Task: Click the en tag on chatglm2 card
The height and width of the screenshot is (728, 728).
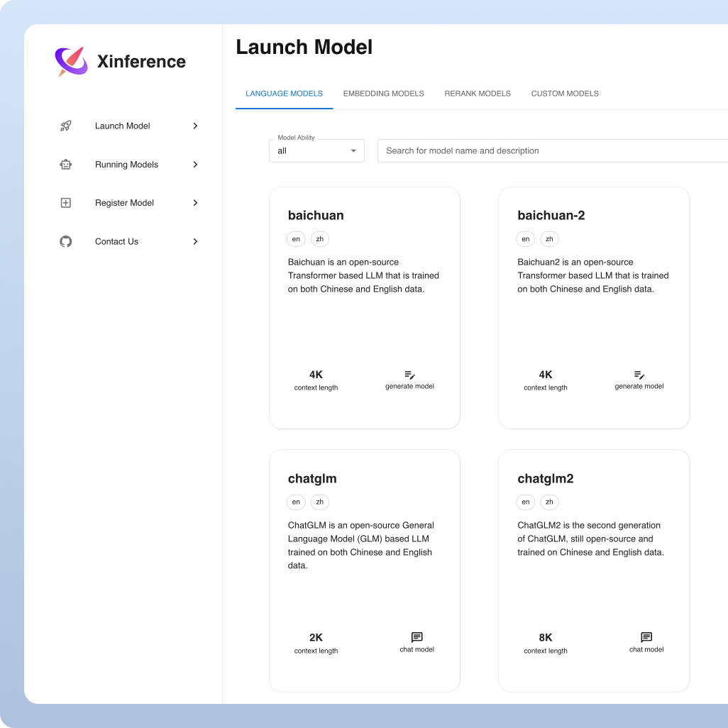Action: point(526,502)
